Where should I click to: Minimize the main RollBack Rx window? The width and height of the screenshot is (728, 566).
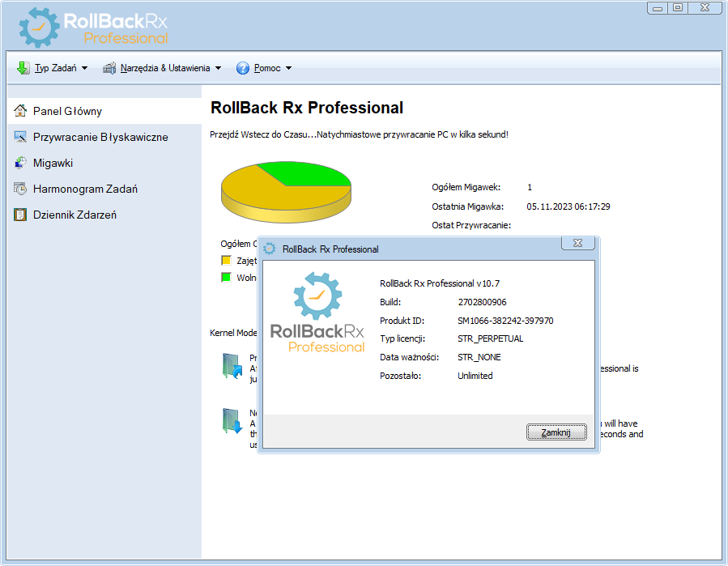658,8
